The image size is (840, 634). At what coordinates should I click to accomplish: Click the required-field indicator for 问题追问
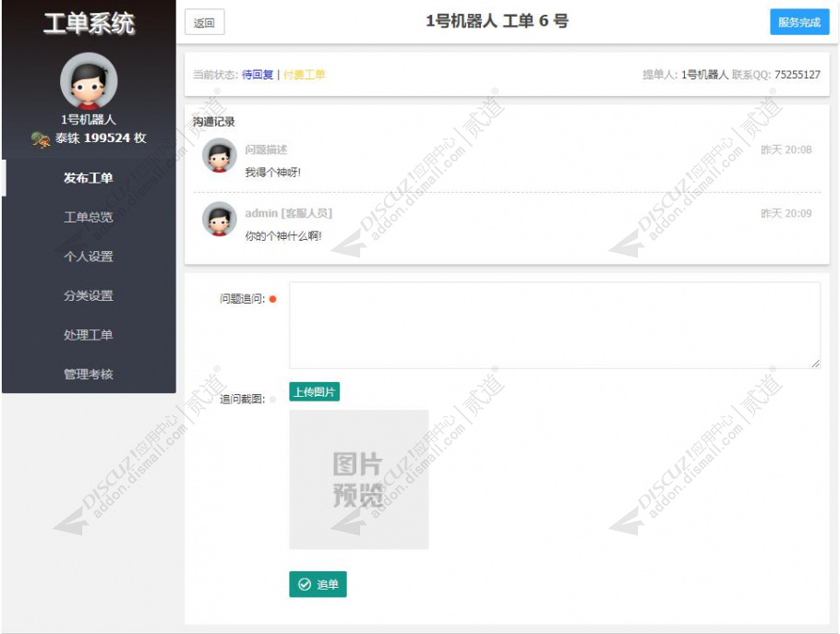[274, 297]
